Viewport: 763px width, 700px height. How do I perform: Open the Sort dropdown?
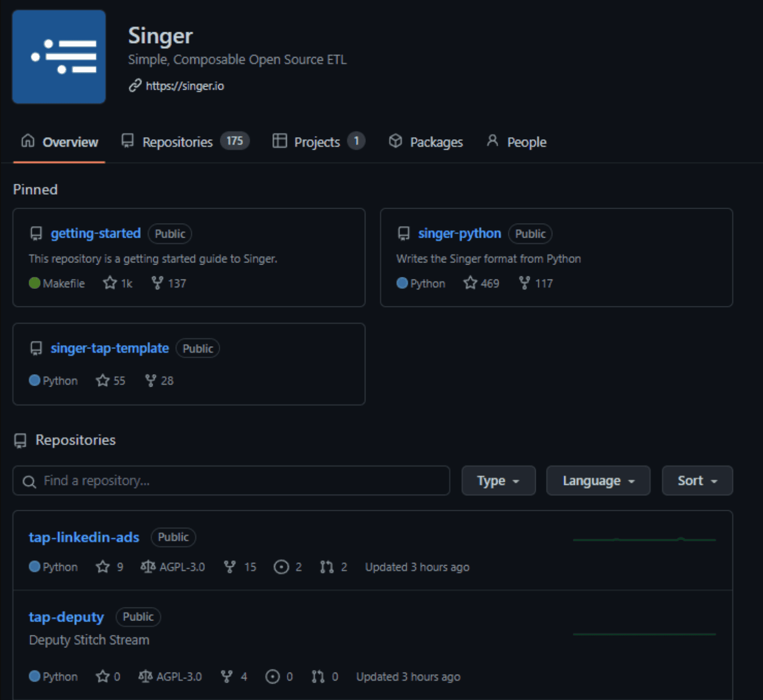(697, 481)
